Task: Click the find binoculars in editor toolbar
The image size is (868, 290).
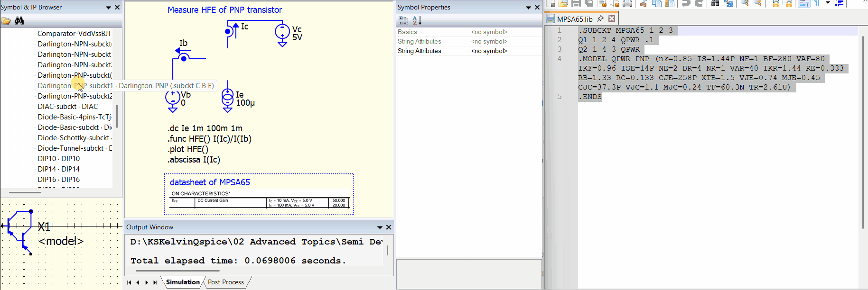Action: pos(715,4)
